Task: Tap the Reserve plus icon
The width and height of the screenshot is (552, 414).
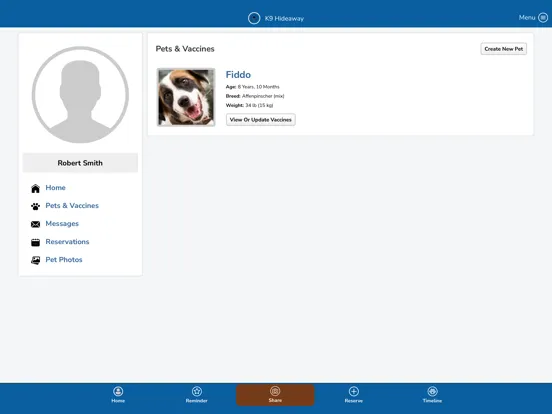Action: click(x=354, y=391)
